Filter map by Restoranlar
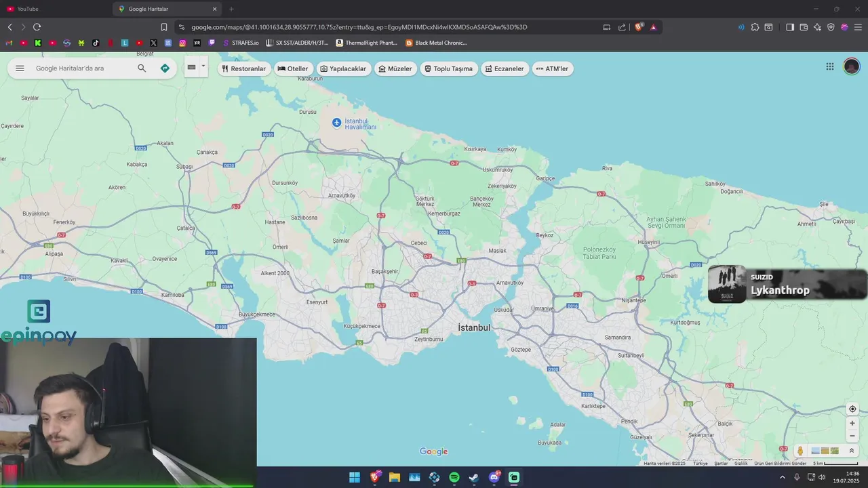Viewport: 868px width, 488px height. pos(244,68)
